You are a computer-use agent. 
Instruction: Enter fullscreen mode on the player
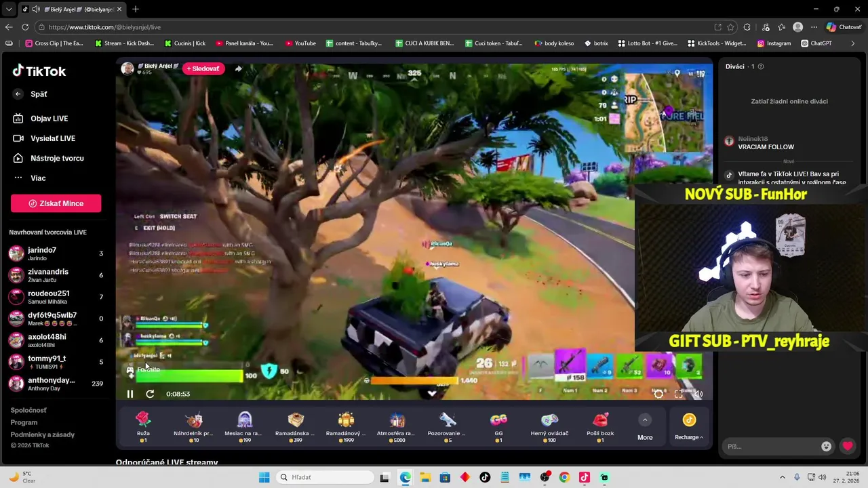click(679, 394)
